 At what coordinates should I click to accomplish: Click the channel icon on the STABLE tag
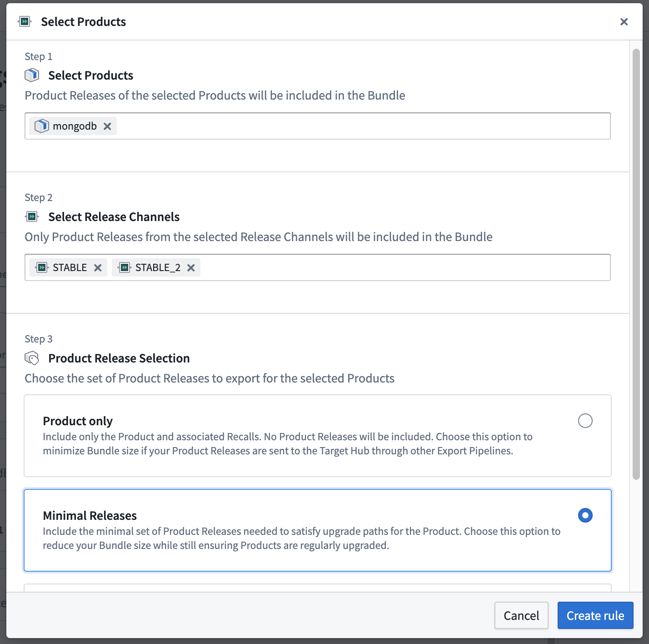tap(42, 267)
